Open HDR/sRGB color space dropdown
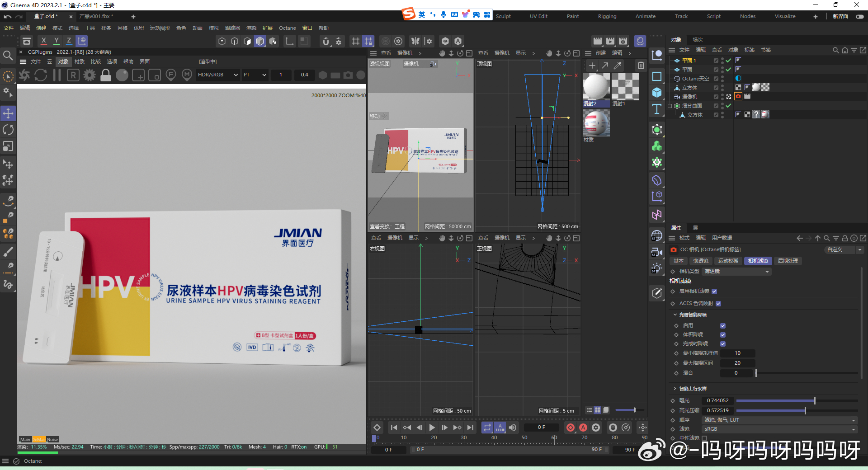This screenshot has width=868, height=470. [x=217, y=75]
